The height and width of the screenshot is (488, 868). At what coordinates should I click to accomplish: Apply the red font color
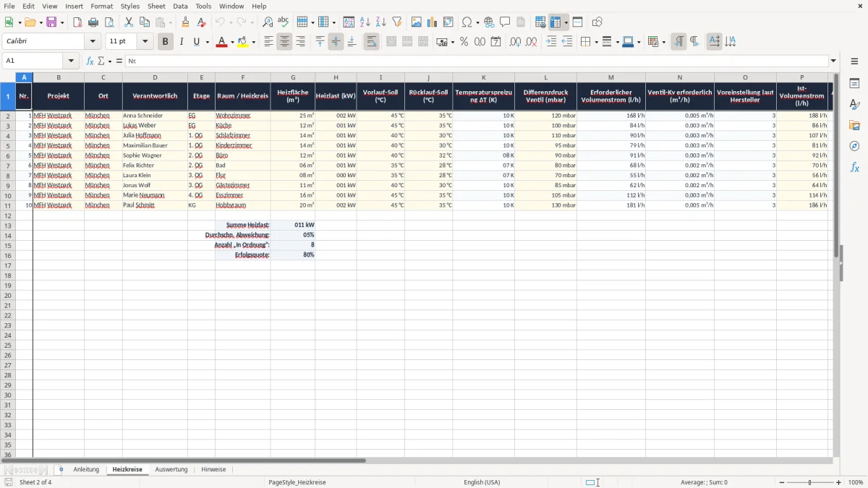pyautogui.click(x=221, y=42)
